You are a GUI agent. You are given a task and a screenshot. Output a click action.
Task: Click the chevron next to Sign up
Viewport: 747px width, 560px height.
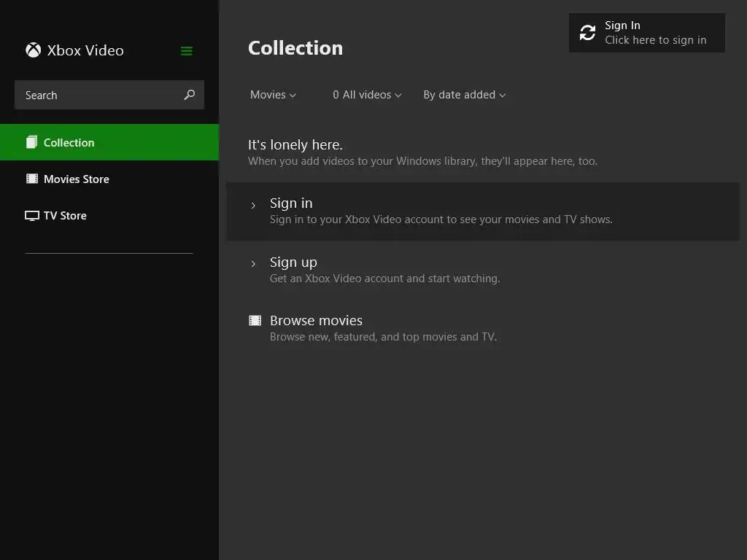tap(253, 264)
